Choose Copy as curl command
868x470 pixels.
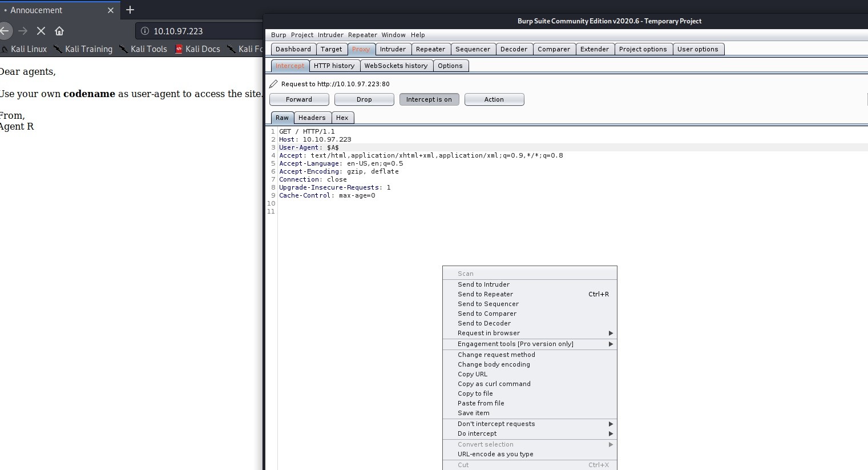[x=494, y=384]
